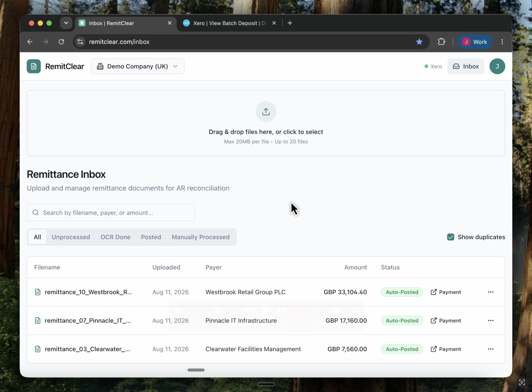Close the Xero View Batch Deposit tab
Screen dimensions: 532x392
point(274,23)
